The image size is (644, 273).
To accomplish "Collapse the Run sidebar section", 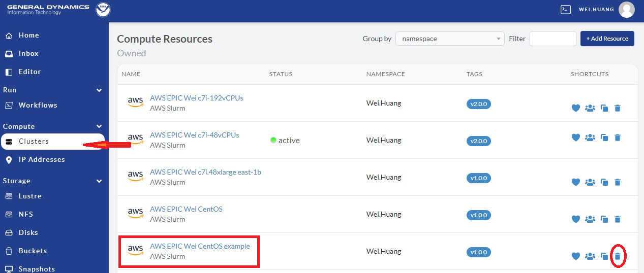I will (x=99, y=90).
